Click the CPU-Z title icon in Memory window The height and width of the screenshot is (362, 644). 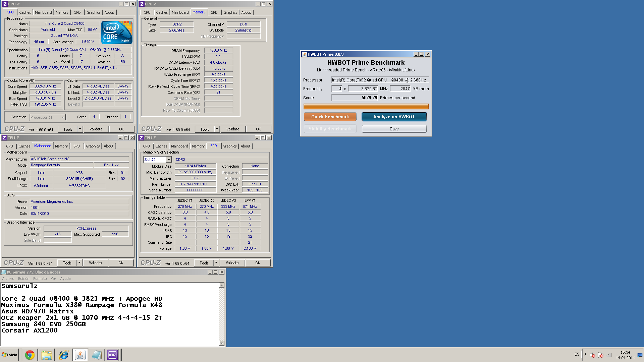coord(142,4)
